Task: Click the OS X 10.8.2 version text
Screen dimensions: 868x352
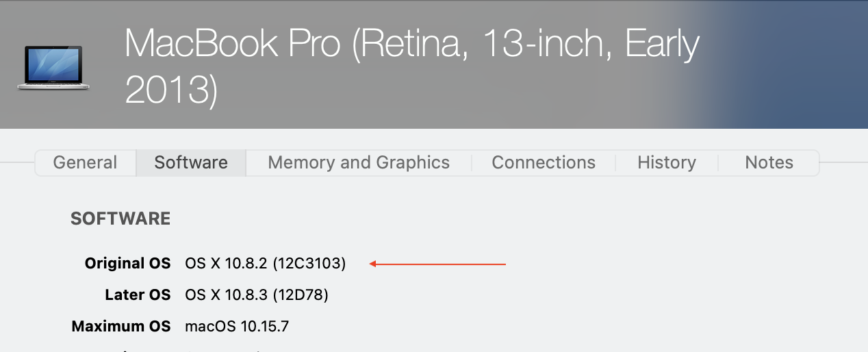Action: [x=226, y=264]
